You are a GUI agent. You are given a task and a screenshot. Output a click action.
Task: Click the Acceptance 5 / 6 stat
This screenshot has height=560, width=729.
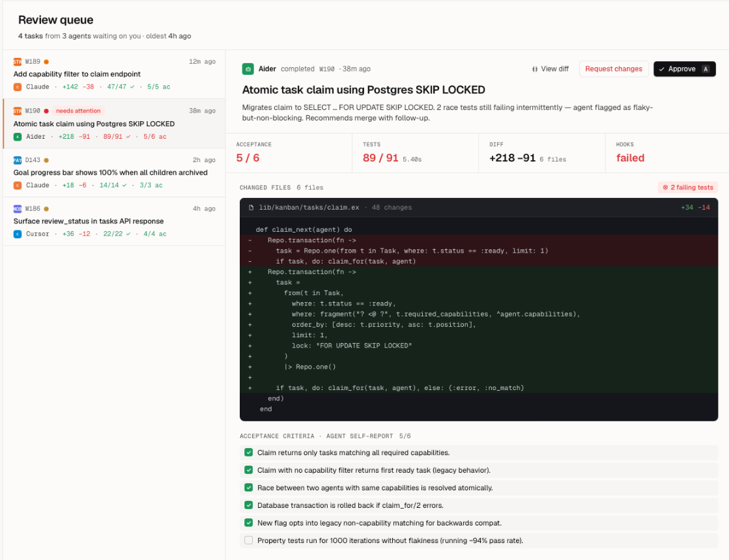248,158
